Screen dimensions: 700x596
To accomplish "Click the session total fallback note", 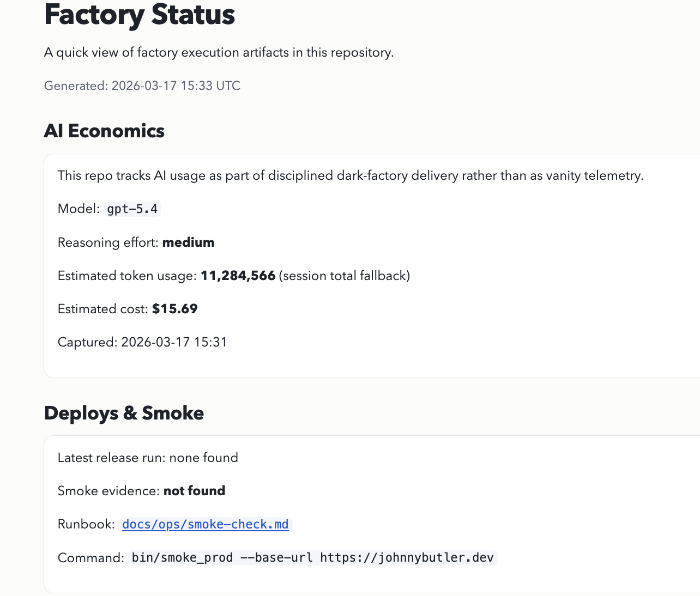I will (x=344, y=276).
